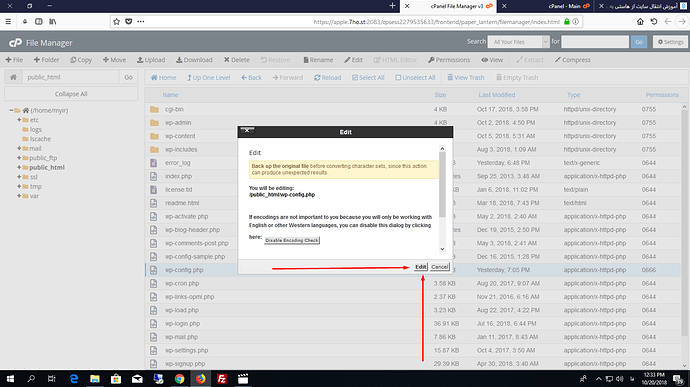Click Up One Level
The image size is (690, 387).
(x=209, y=77)
